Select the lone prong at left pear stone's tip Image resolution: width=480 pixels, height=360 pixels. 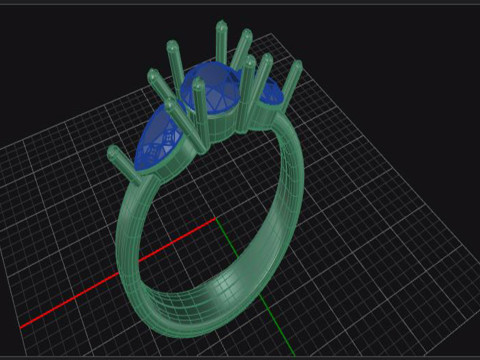pos(123,164)
